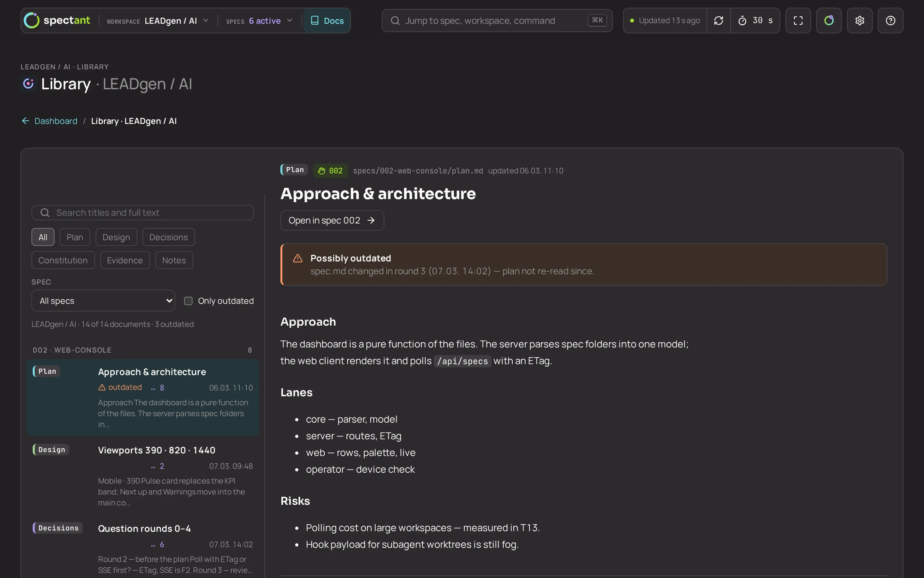Filter by Decisions documents

point(168,237)
